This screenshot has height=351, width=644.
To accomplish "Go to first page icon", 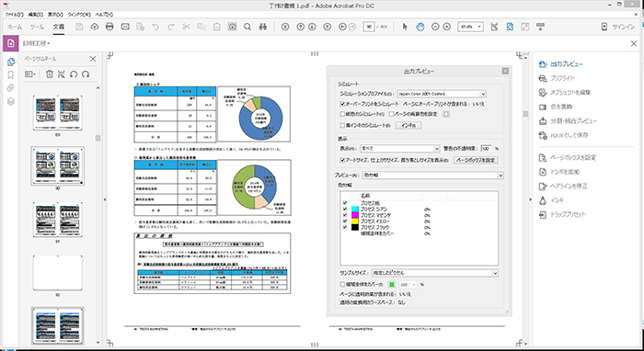I will pos(285,27).
